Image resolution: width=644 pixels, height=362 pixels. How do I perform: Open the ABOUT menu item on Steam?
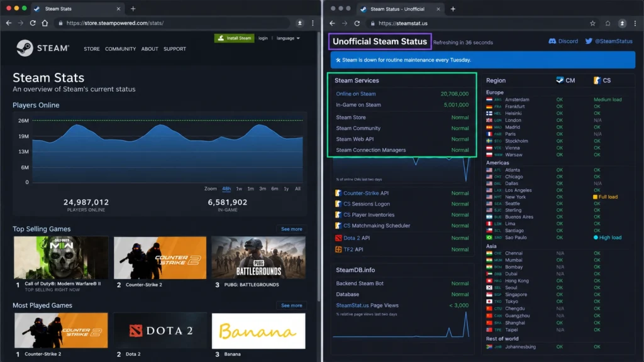tap(150, 49)
